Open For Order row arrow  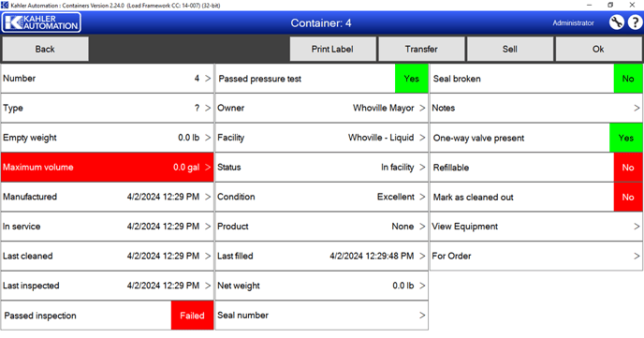637,256
